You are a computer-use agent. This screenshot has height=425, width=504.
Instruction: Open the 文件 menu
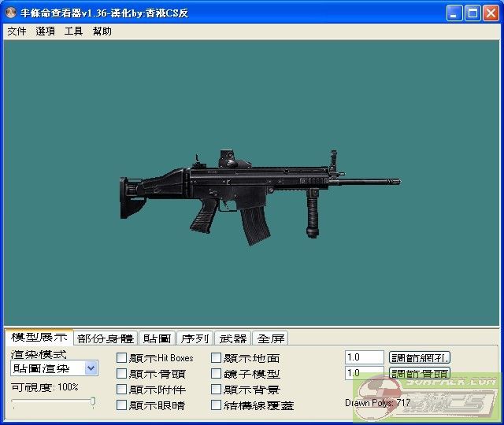(x=17, y=31)
